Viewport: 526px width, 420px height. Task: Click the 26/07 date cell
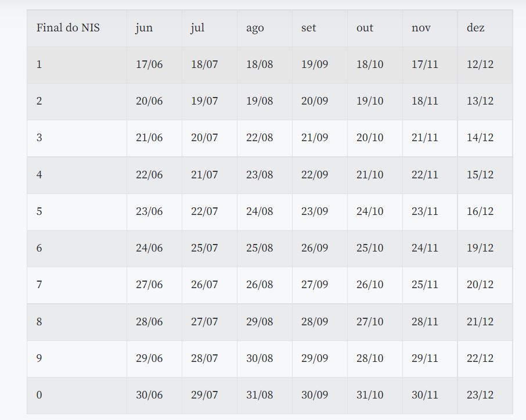coord(204,285)
